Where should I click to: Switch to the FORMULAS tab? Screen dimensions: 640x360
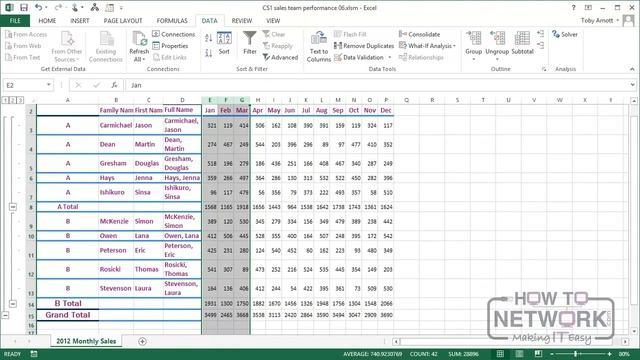point(172,20)
